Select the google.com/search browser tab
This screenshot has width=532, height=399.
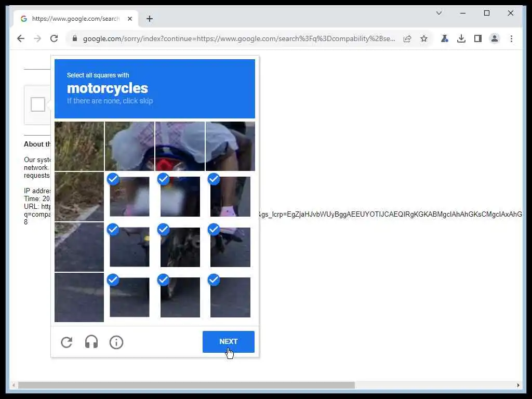tap(76, 19)
